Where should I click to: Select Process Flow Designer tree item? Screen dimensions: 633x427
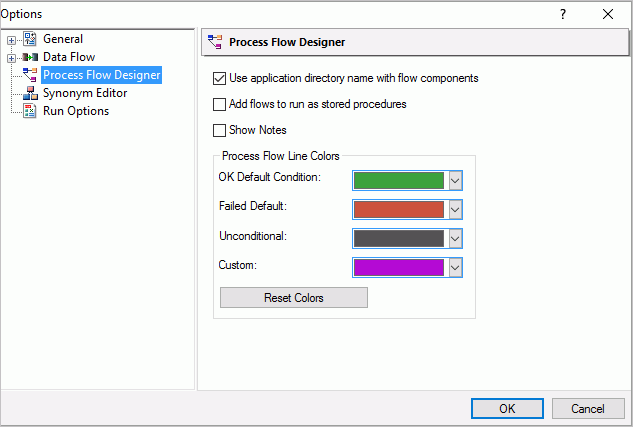[x=102, y=75]
